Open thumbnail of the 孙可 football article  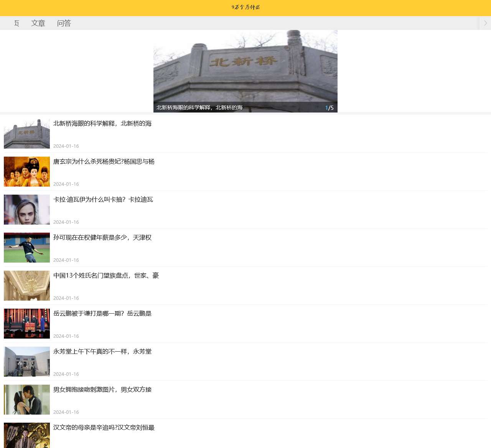[x=27, y=248]
